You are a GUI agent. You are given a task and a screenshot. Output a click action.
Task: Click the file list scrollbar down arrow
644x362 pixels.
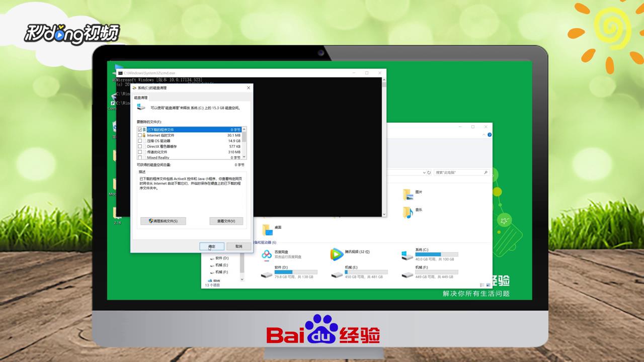pyautogui.click(x=245, y=157)
